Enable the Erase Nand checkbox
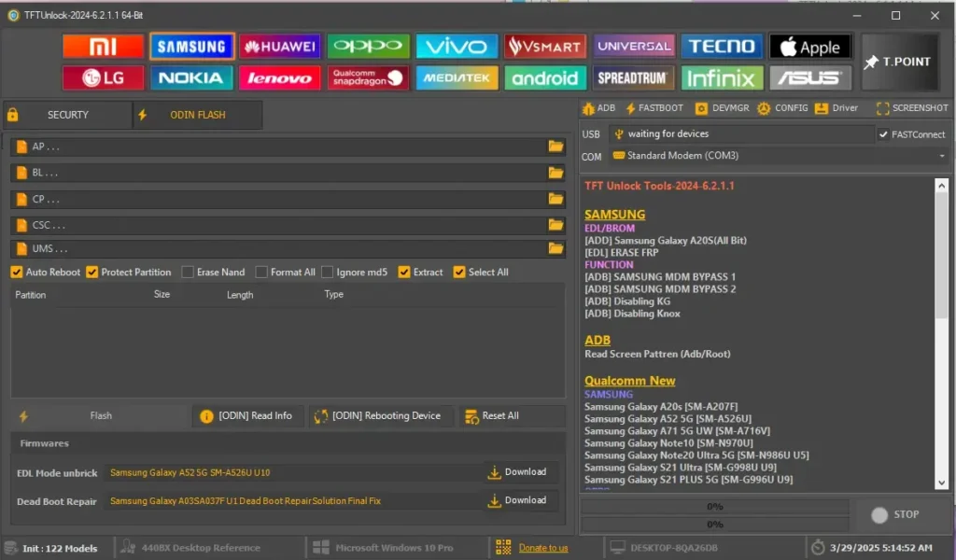 click(186, 272)
